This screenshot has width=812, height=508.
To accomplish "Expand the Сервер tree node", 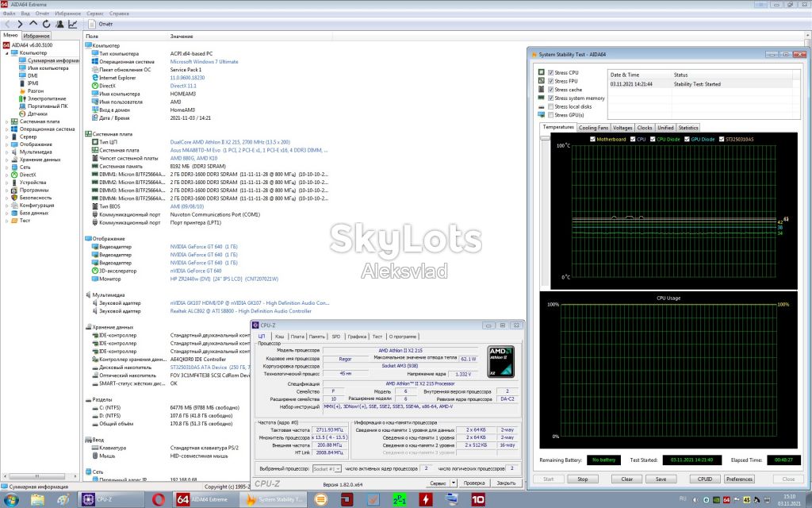I will [x=6, y=137].
